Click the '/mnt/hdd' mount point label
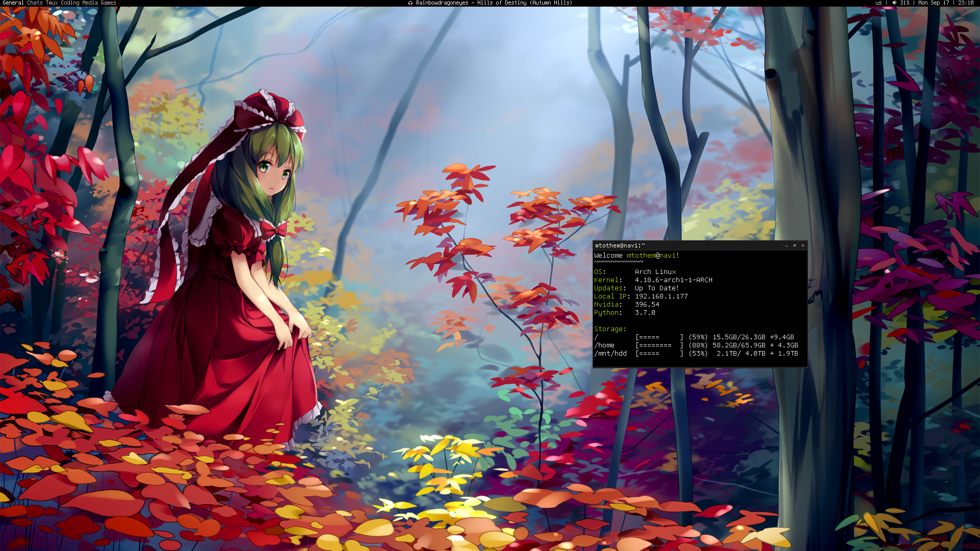This screenshot has height=551, width=980. [x=610, y=354]
